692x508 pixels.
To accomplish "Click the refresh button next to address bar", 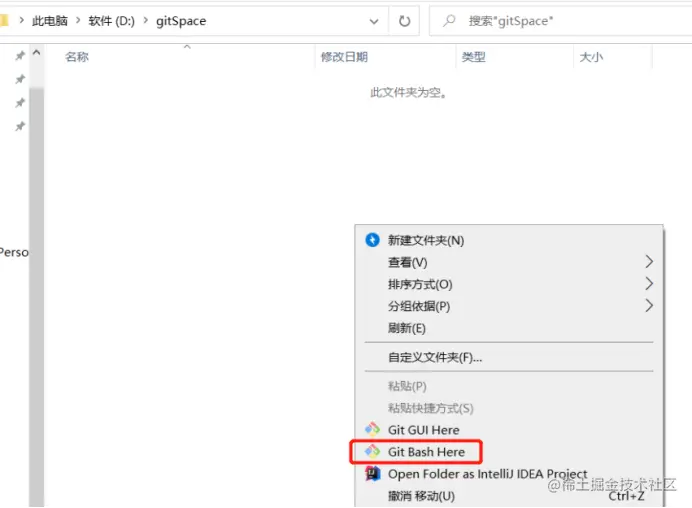I will coord(404,21).
